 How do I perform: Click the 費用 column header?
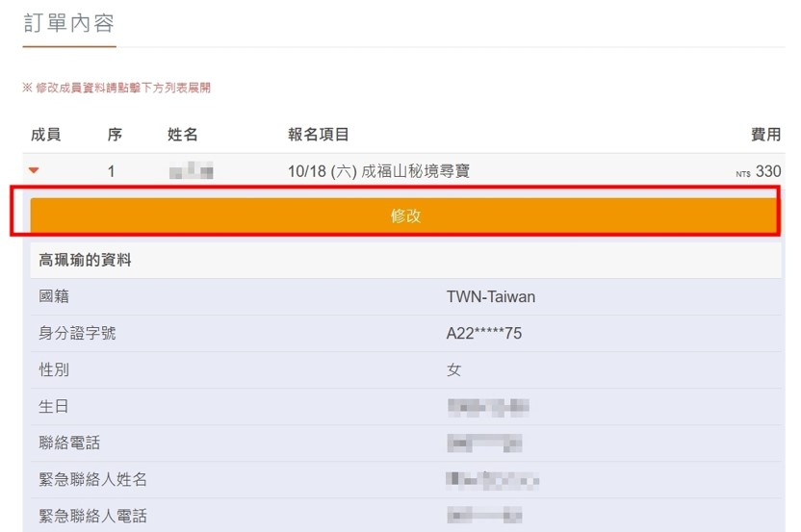click(x=765, y=135)
